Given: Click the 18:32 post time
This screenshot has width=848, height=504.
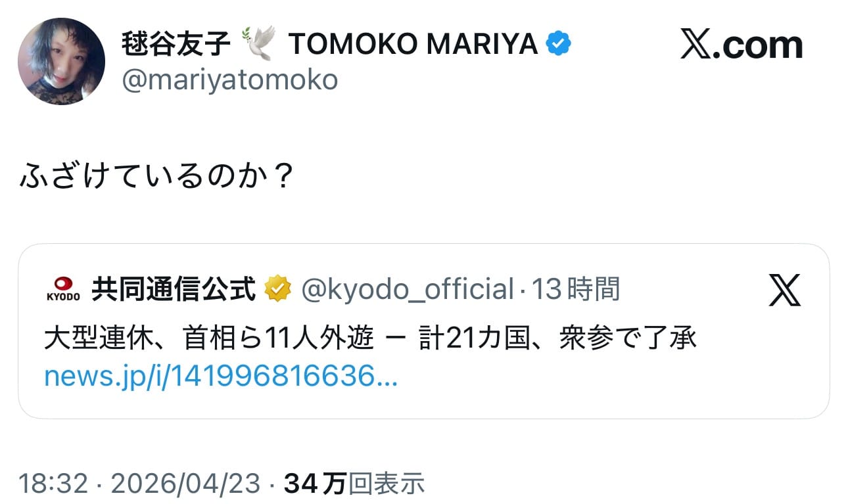Looking at the screenshot, I should tap(53, 484).
